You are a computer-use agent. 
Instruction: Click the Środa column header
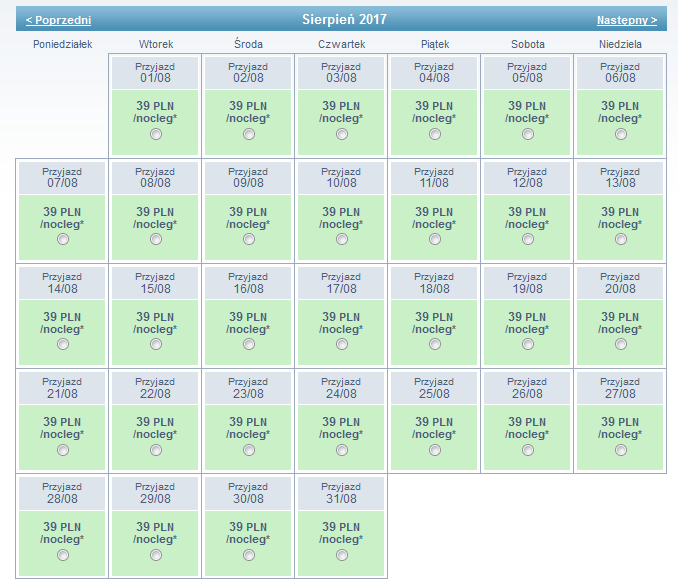[248, 44]
